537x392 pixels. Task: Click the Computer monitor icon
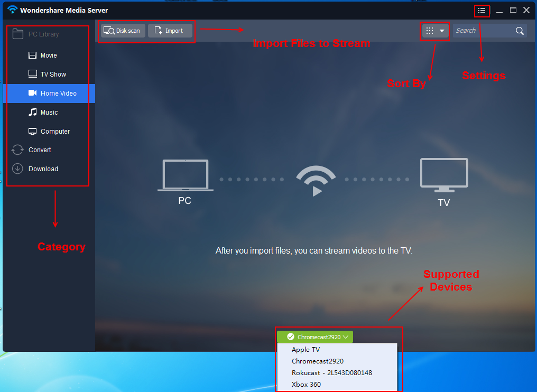coord(33,132)
